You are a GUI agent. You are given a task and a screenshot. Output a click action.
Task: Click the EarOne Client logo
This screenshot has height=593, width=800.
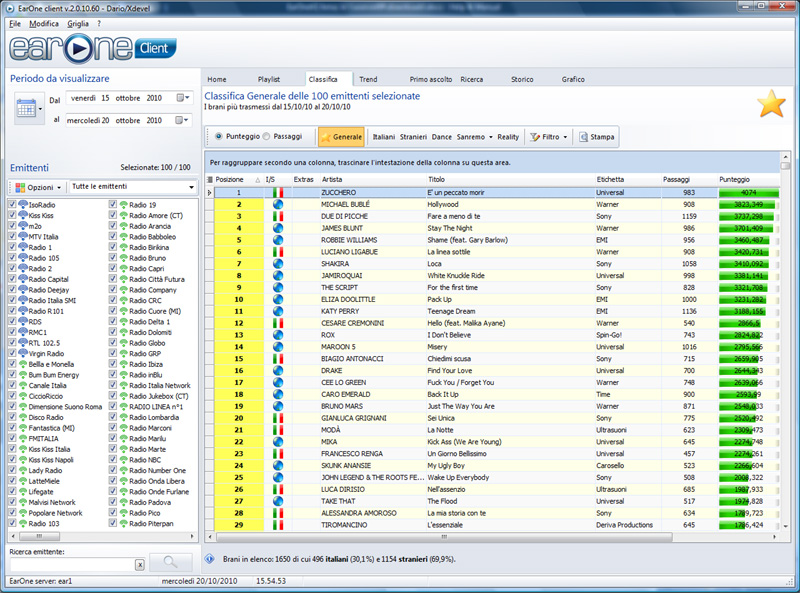93,48
